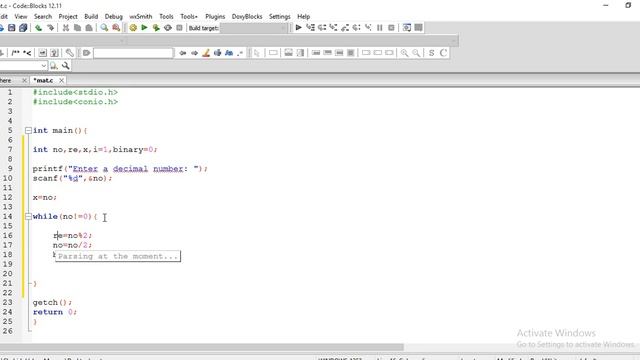
Task: Click the printf "Enter a decimal number" line
Action: point(120,169)
